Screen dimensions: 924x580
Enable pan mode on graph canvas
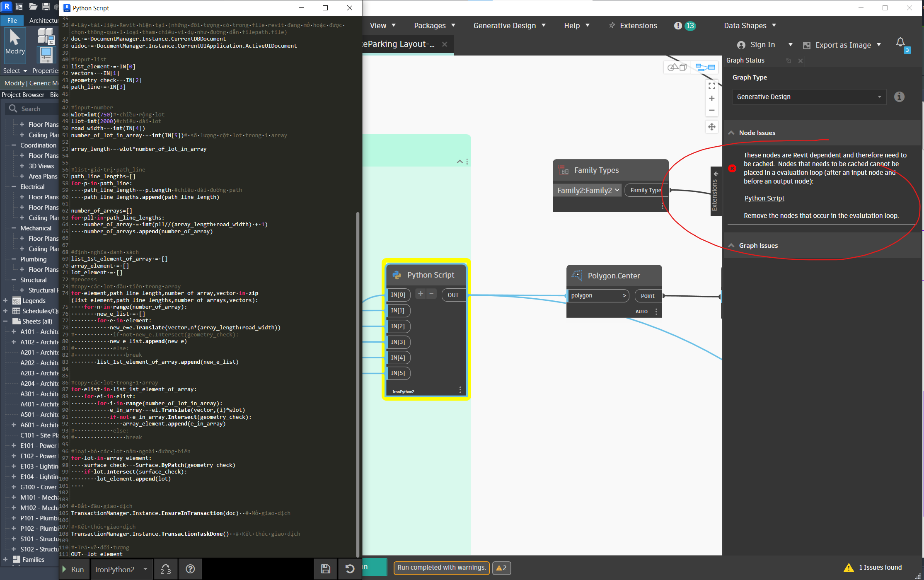[711, 127]
